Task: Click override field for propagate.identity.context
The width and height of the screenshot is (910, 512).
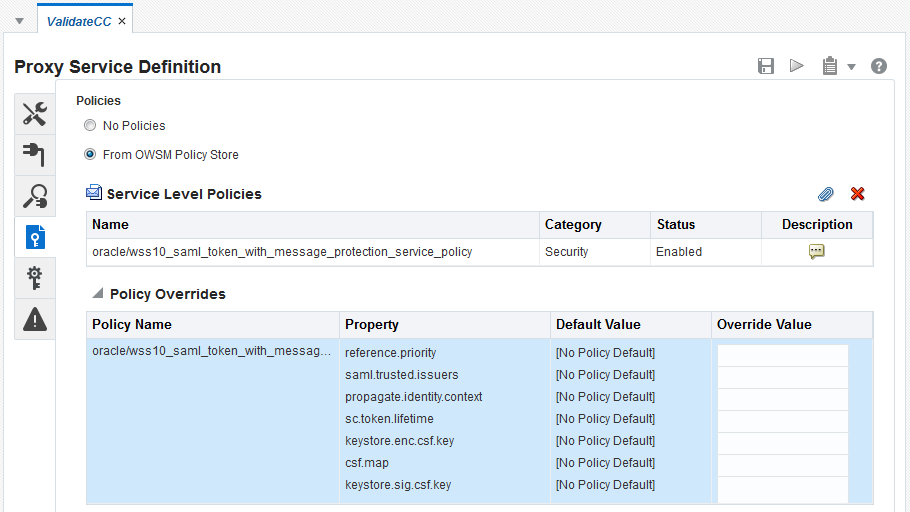Action: click(x=782, y=399)
